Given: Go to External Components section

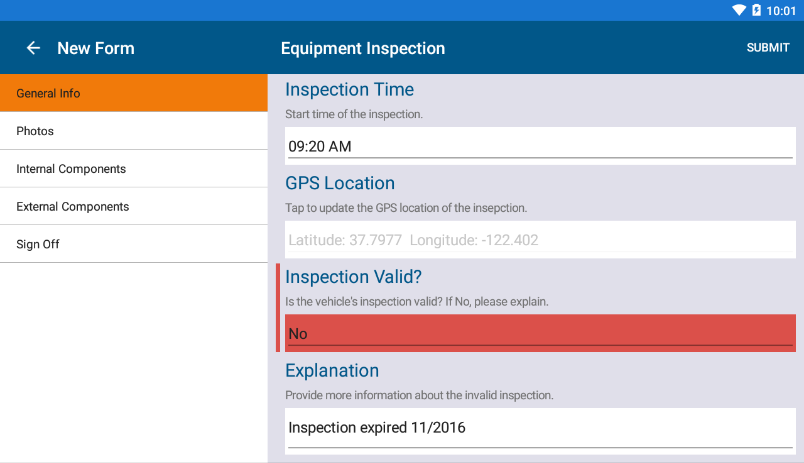Looking at the screenshot, I should 134,207.
